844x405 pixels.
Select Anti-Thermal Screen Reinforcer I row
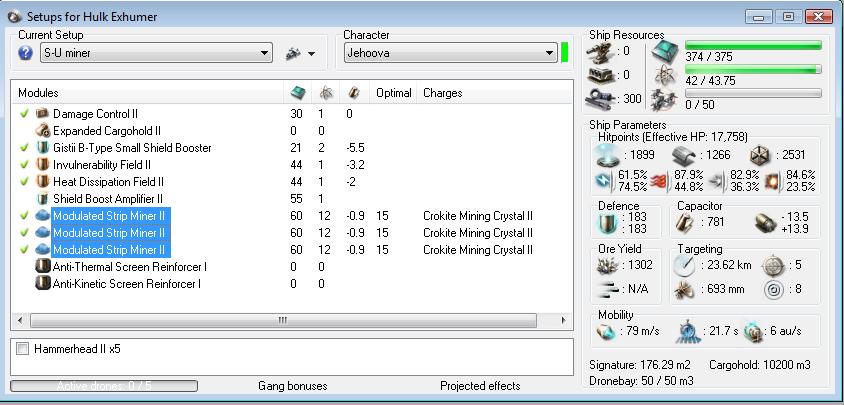[x=293, y=267]
